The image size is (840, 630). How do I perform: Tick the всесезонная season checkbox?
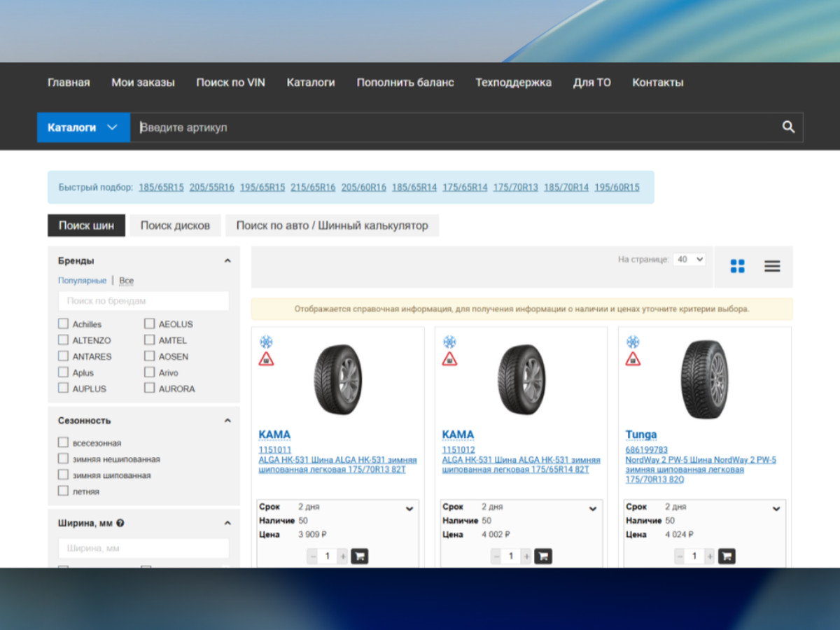[64, 443]
